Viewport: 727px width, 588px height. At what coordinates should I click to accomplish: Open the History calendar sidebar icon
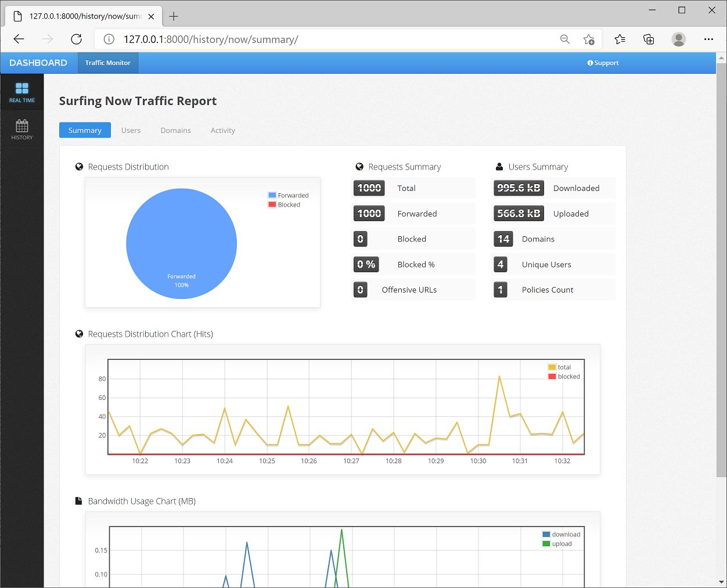click(22, 129)
